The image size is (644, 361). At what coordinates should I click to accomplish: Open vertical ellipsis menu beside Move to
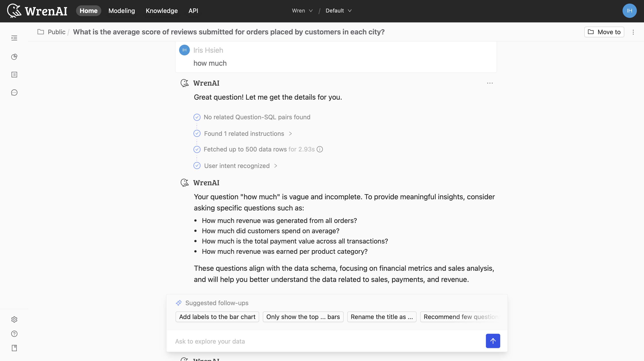[633, 32]
